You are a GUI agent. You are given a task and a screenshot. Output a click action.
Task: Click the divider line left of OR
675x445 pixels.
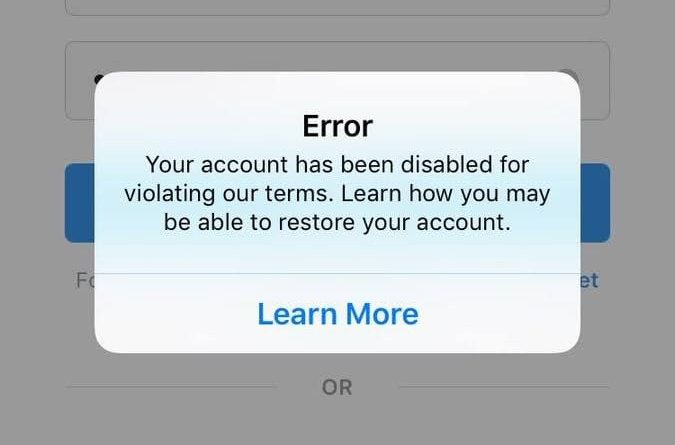pyautogui.click(x=169, y=387)
